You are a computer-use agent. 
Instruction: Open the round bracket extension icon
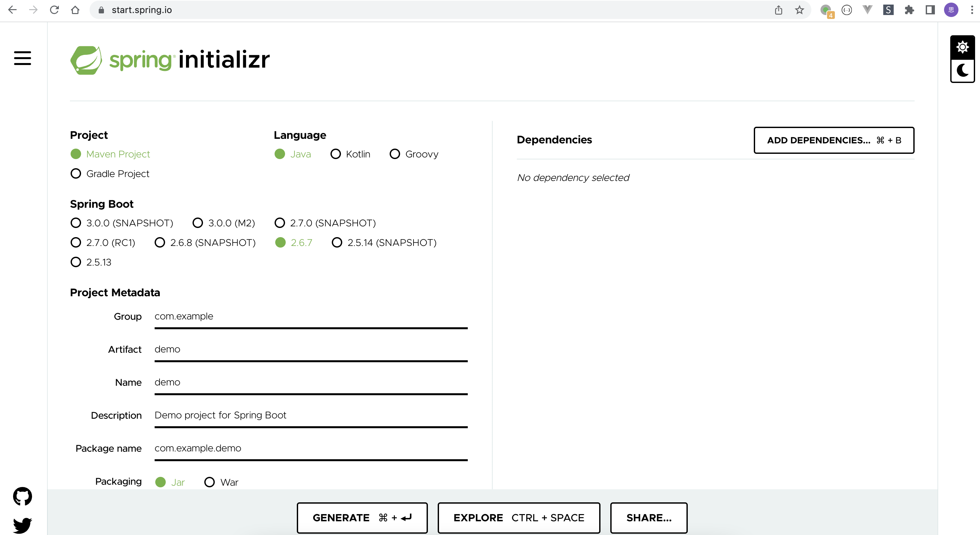pyautogui.click(x=846, y=10)
